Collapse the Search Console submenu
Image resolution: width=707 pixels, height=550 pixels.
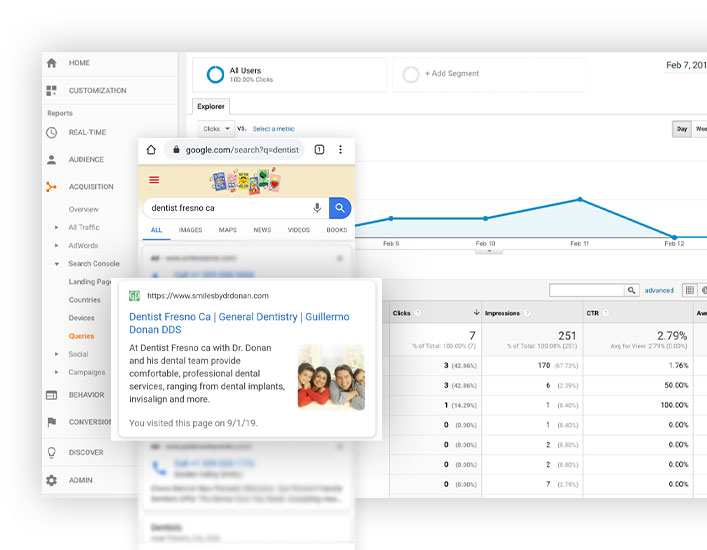click(56, 264)
